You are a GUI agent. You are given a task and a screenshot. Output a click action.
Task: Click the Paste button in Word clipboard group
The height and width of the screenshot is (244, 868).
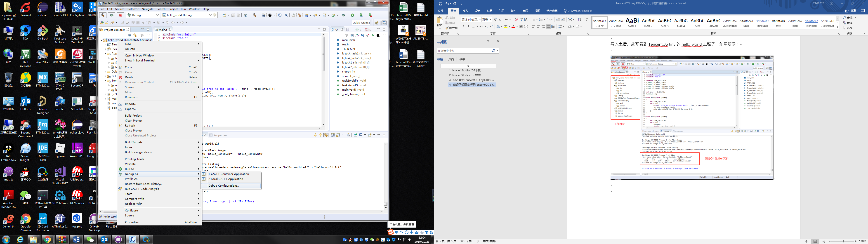point(440,22)
